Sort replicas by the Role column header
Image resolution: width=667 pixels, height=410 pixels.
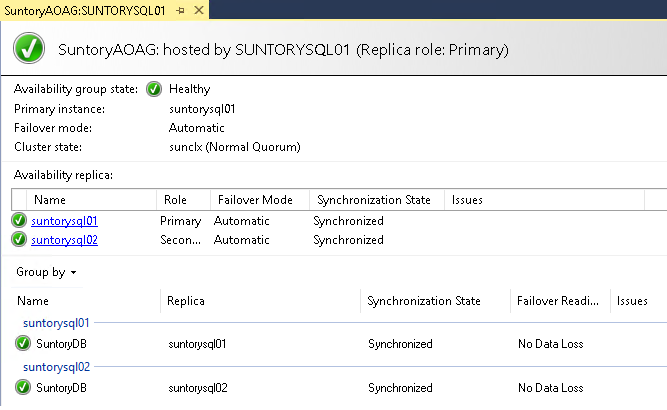[175, 200]
